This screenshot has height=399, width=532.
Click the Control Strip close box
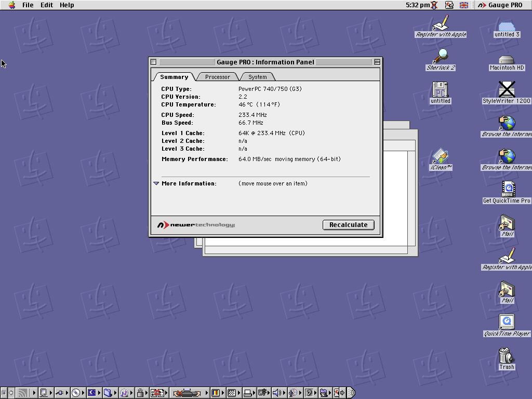click(x=4, y=393)
